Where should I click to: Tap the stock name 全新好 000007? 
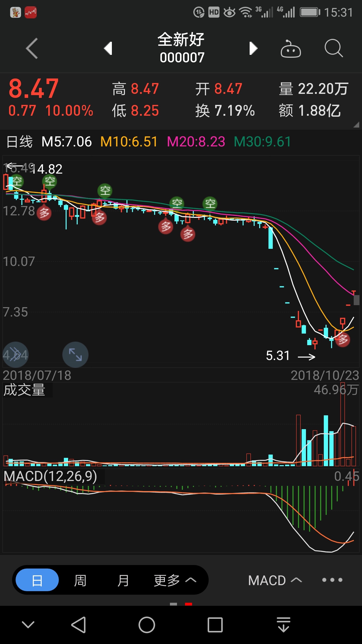pos(181,48)
